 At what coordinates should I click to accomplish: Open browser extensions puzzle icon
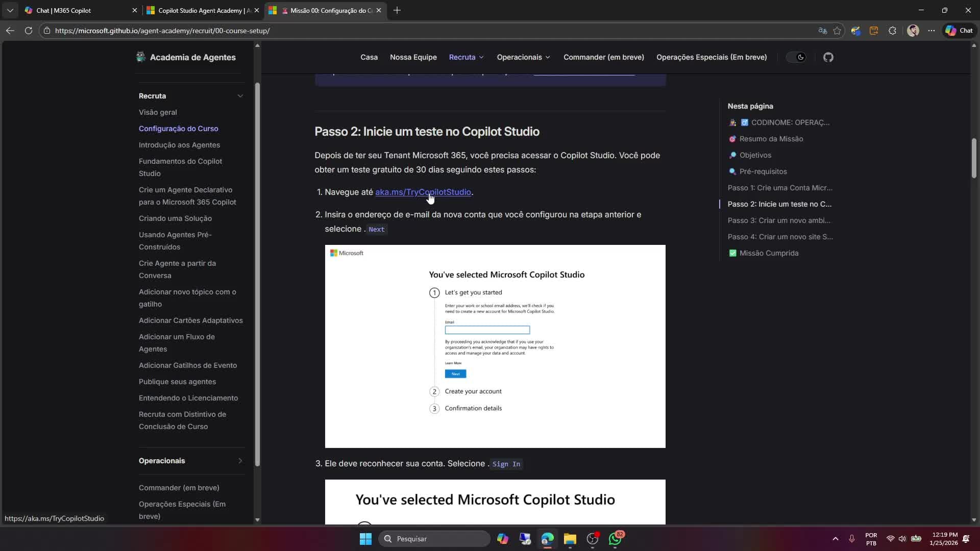pyautogui.click(x=892, y=31)
